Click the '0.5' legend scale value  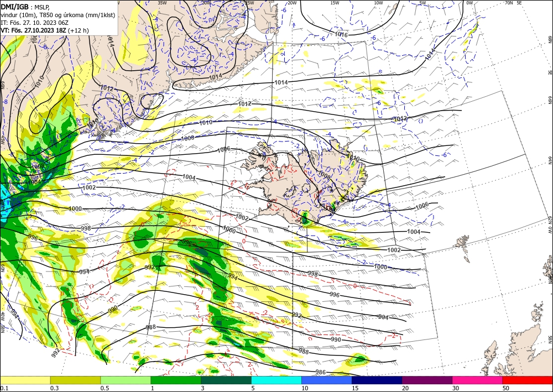pyautogui.click(x=105, y=388)
